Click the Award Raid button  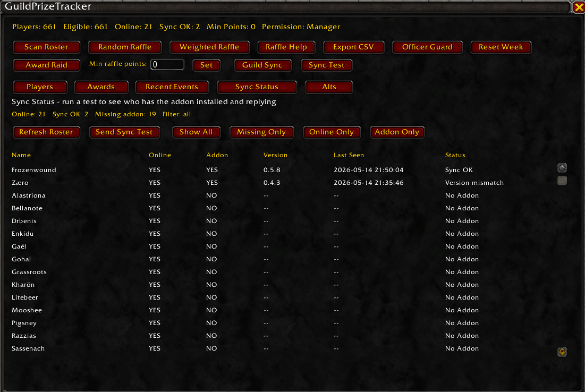46,65
